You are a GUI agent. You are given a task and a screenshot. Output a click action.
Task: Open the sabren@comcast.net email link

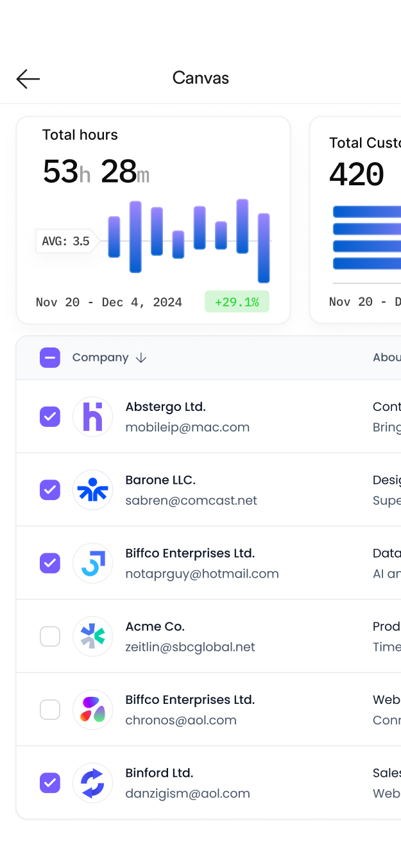tap(191, 501)
